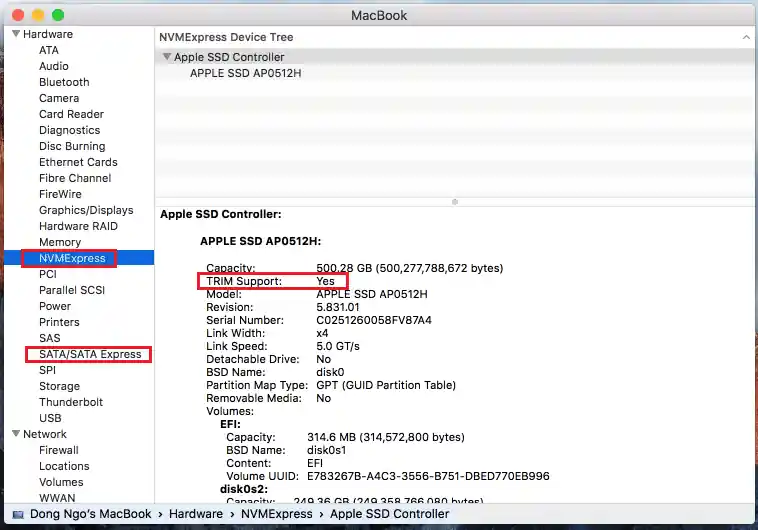This screenshot has height=530, width=758.
Task: Click Dong Ngo's MacBook in path bar
Action: pyautogui.click(x=90, y=514)
